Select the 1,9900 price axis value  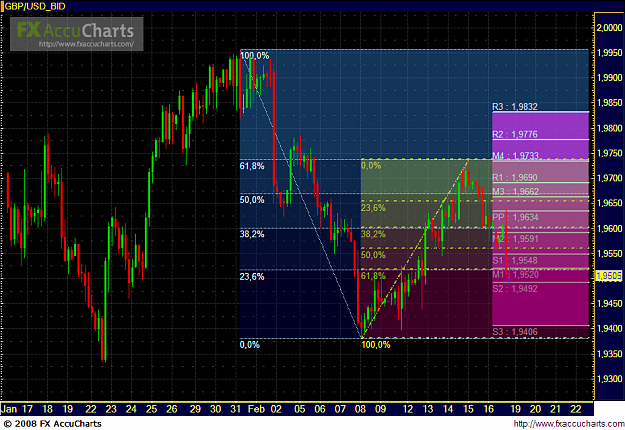coord(609,78)
